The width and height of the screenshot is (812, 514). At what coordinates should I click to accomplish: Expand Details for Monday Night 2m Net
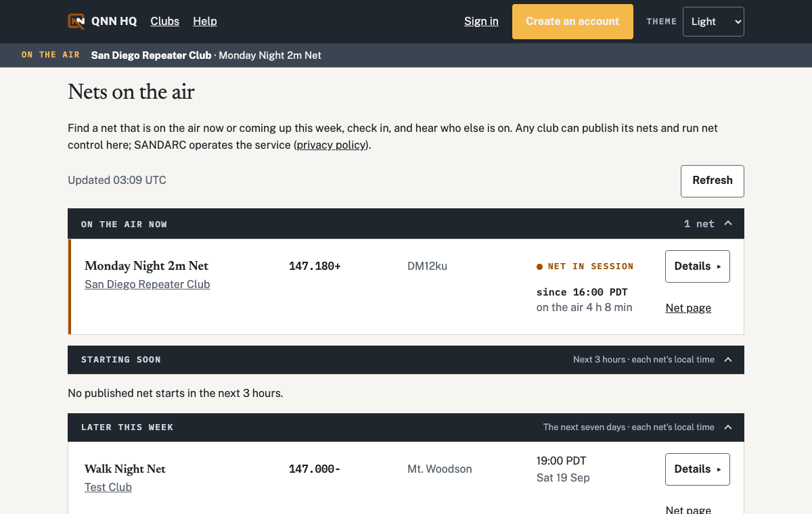tap(698, 266)
